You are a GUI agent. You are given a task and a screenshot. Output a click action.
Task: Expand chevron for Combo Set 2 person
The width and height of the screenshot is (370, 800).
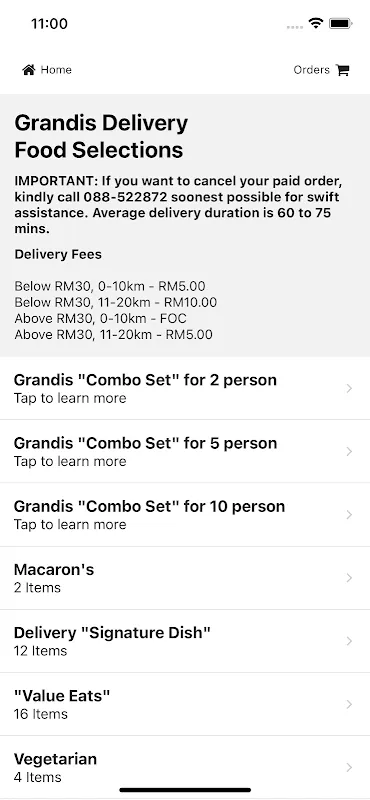[349, 388]
